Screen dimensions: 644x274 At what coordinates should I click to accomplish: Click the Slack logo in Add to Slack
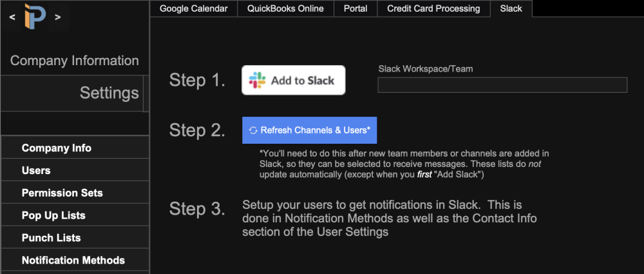257,80
